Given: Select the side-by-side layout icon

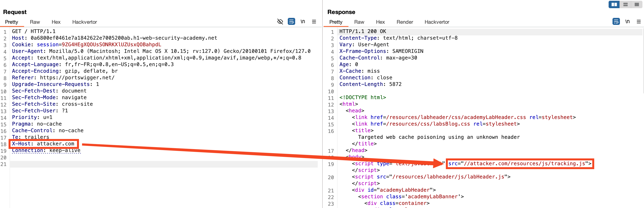Looking at the screenshot, I should click(614, 4).
